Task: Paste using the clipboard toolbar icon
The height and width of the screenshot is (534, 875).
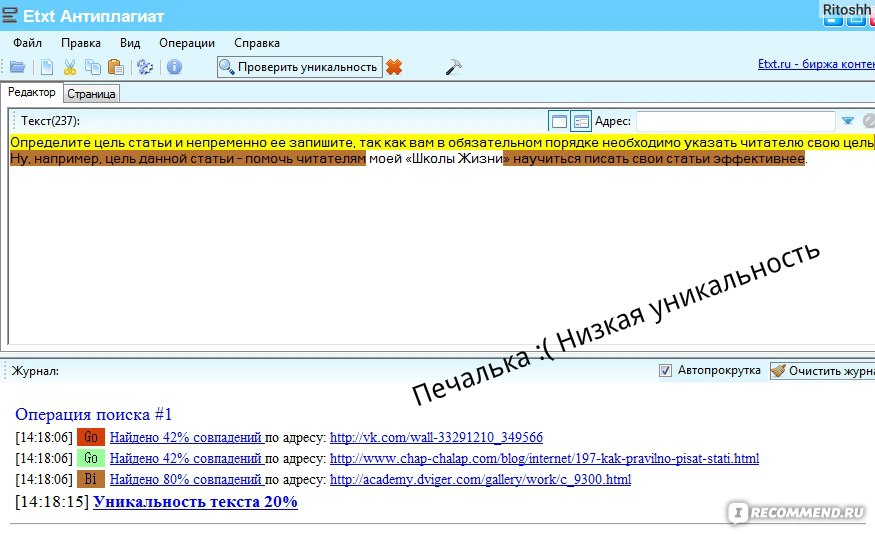Action: click(116, 67)
